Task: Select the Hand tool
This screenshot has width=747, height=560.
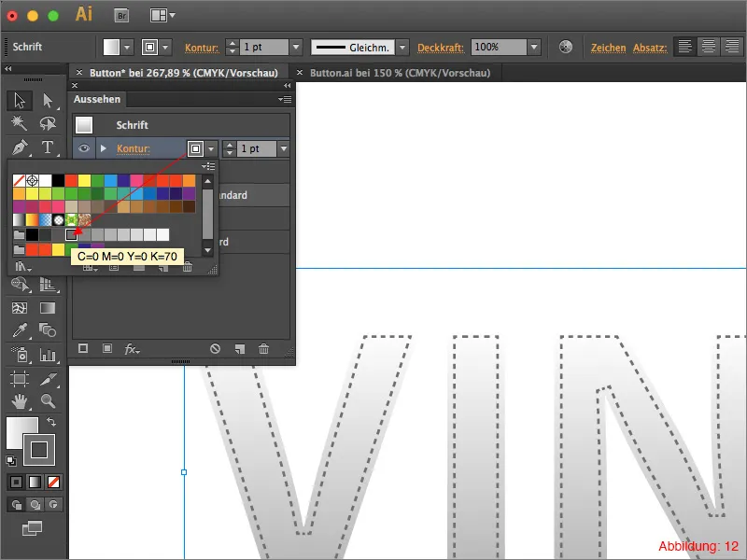Action: 20,401
